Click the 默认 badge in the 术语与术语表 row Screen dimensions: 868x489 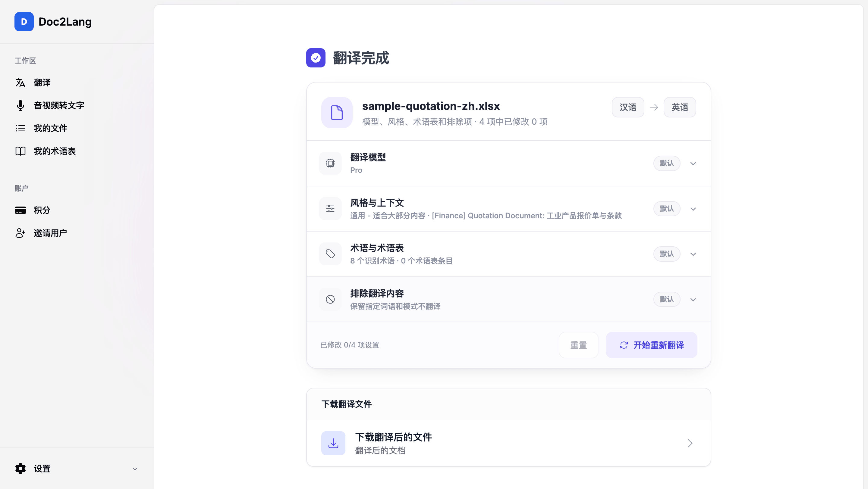pyautogui.click(x=667, y=254)
